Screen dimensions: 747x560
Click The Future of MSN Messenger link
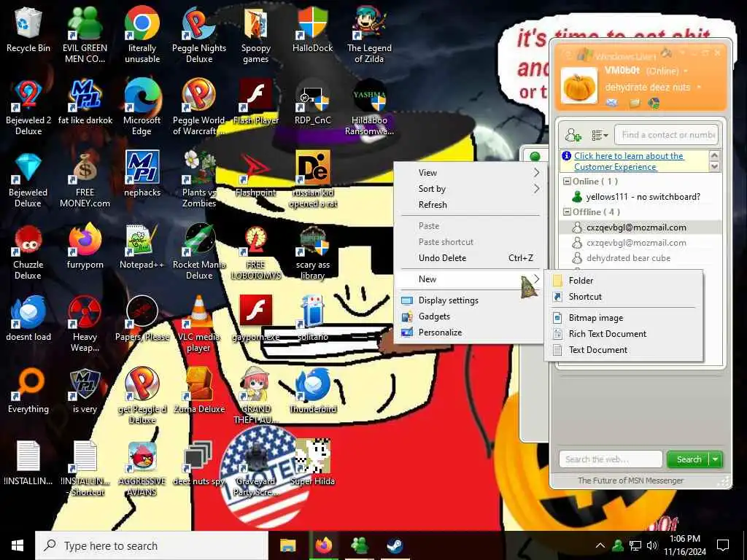pyautogui.click(x=630, y=481)
